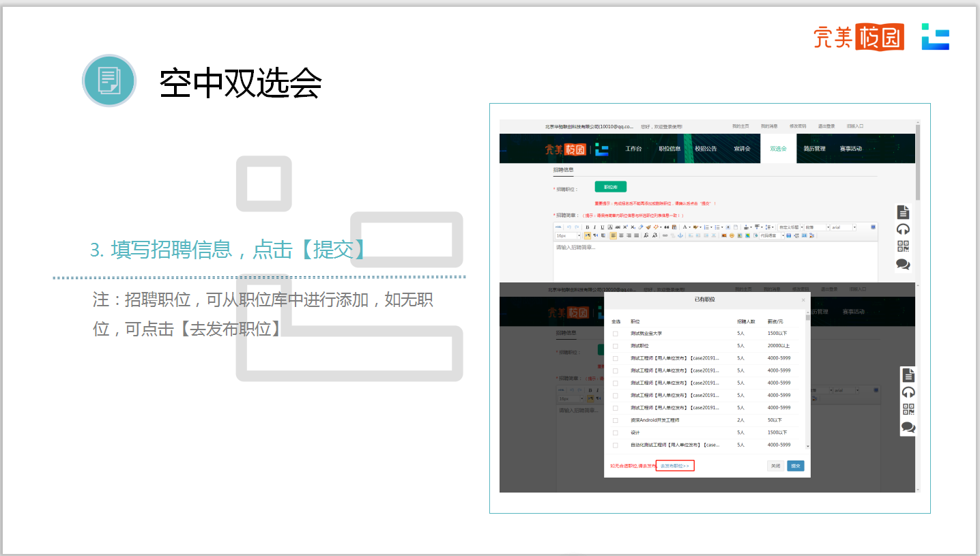The height and width of the screenshot is (556, 980).
Task: Click the emoticon smiley icon in the editor
Action: (732, 235)
